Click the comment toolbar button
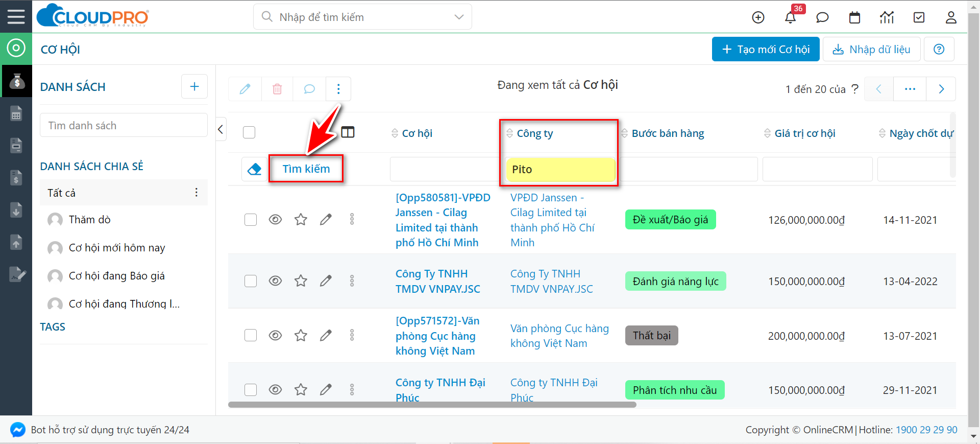The height and width of the screenshot is (444, 980). point(309,89)
